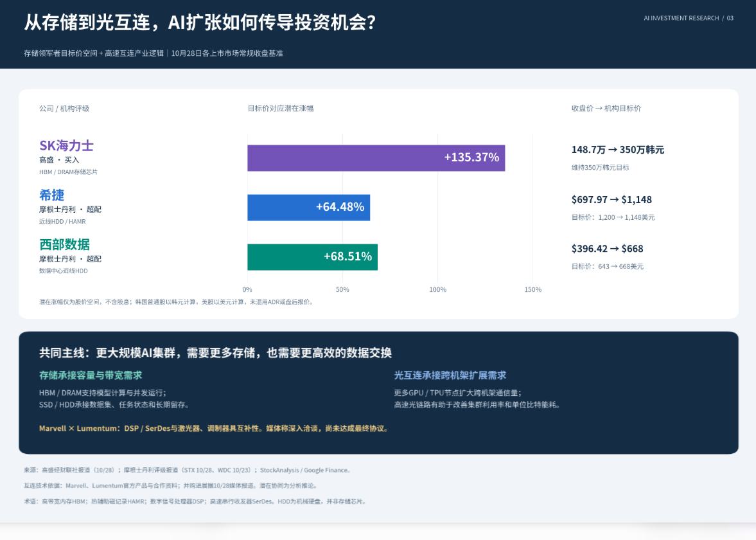Click the green 西部数据 +68.51% bar
This screenshot has height=540, width=756.
click(312, 256)
